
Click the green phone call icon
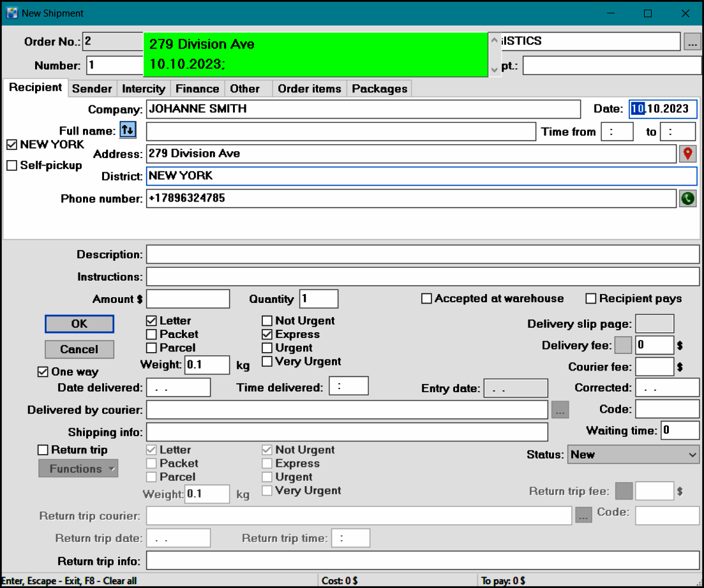(687, 199)
